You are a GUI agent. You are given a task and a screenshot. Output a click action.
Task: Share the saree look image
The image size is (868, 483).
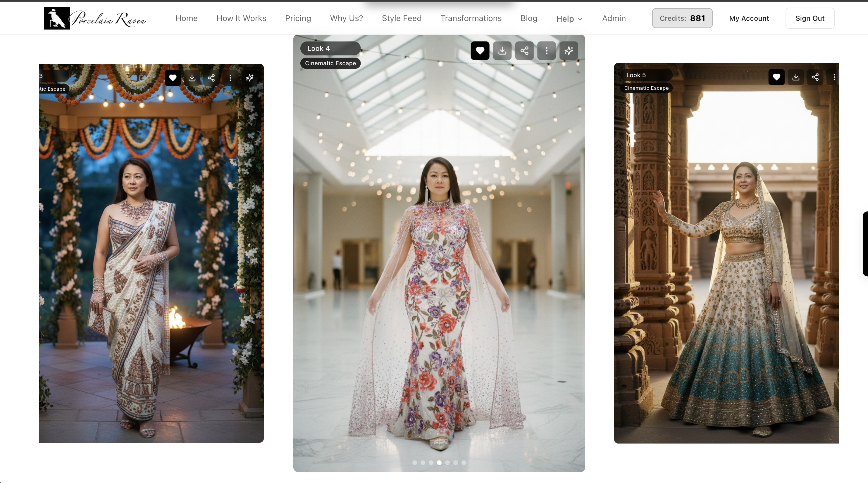211,78
